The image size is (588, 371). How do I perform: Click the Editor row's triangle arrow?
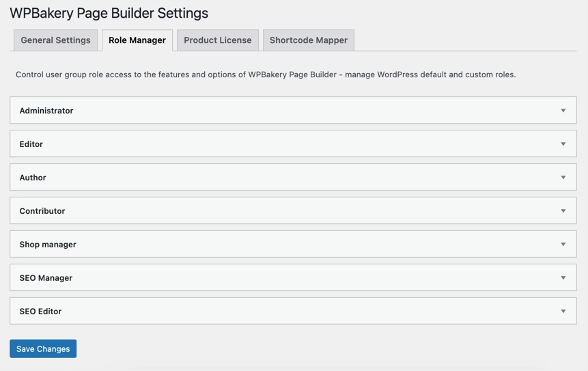click(563, 144)
